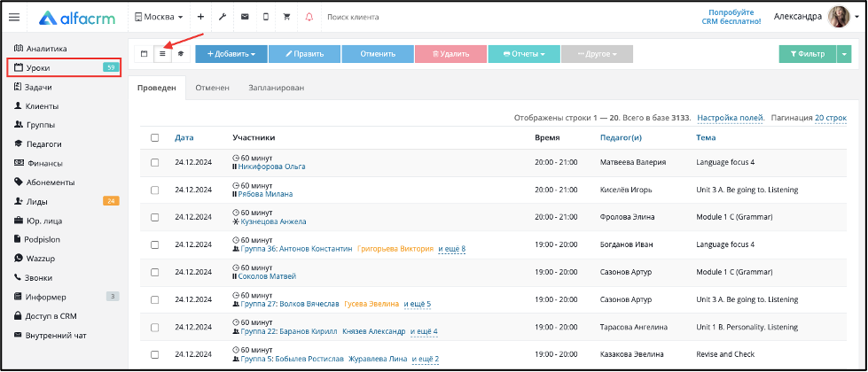Switch to calendar view icon
Screen dimensions: 868x372
pos(144,54)
